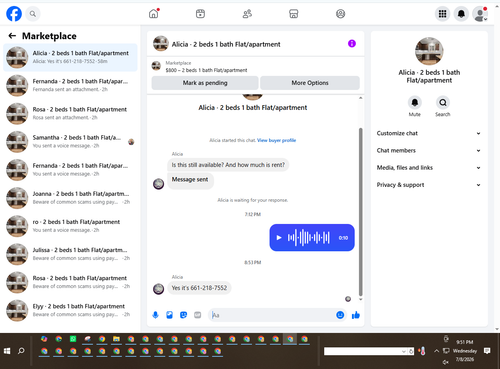Open Samantha's conversation in the list
Image resolution: width=500 pixels, height=369 pixels.
(x=70, y=142)
